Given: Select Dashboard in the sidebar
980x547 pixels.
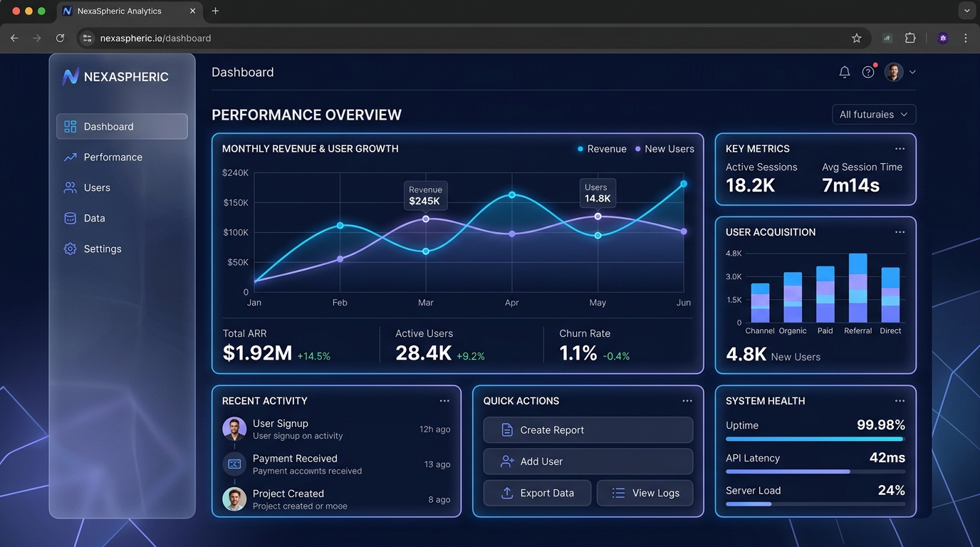Looking at the screenshot, I should [x=122, y=127].
